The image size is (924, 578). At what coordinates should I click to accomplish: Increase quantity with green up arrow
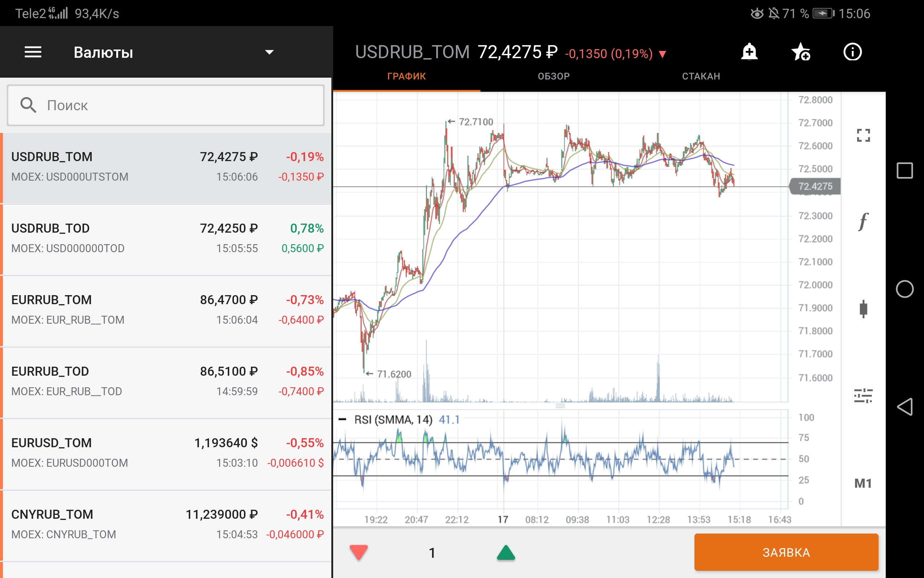tap(506, 552)
